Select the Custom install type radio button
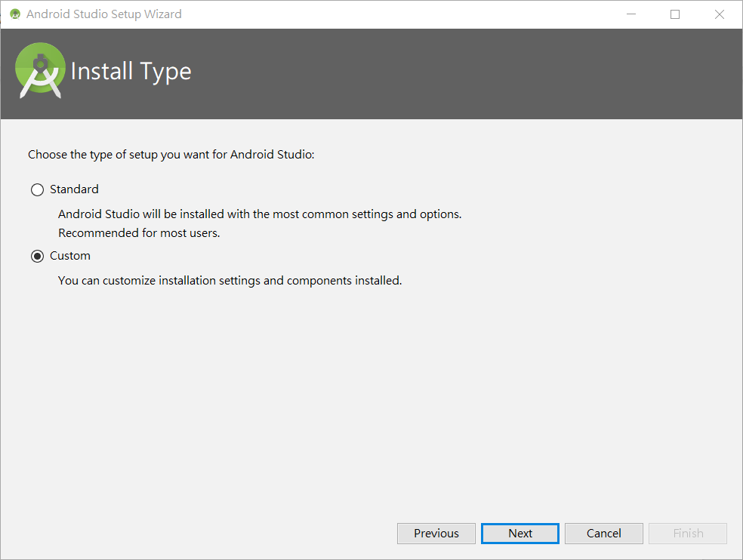743x560 pixels. (x=38, y=256)
